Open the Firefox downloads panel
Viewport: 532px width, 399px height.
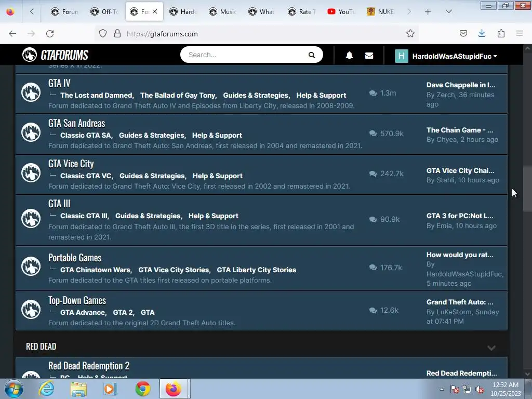(482, 33)
